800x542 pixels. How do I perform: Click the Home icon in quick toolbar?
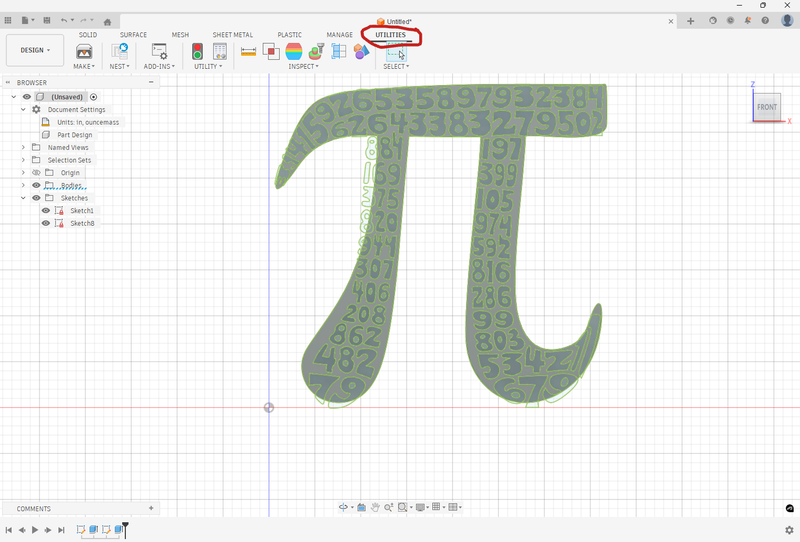(x=107, y=22)
